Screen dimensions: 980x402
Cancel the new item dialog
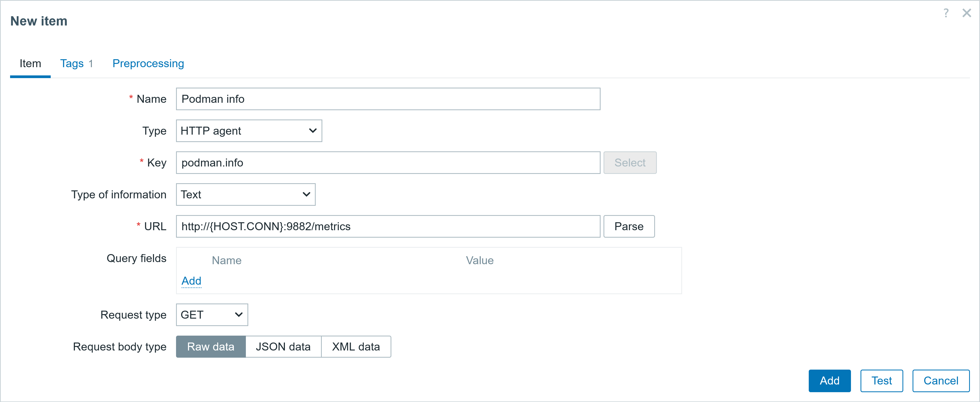pos(941,381)
